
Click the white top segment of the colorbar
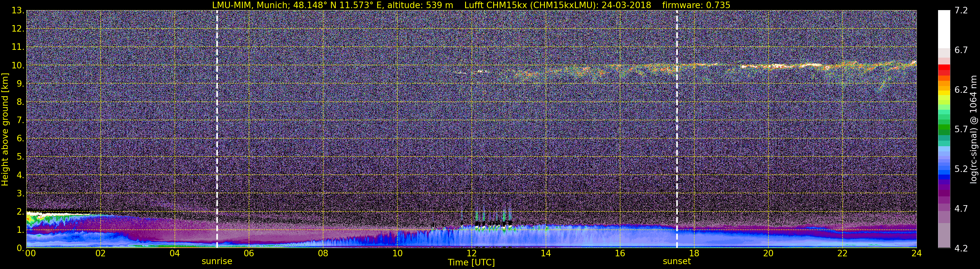[944, 29]
